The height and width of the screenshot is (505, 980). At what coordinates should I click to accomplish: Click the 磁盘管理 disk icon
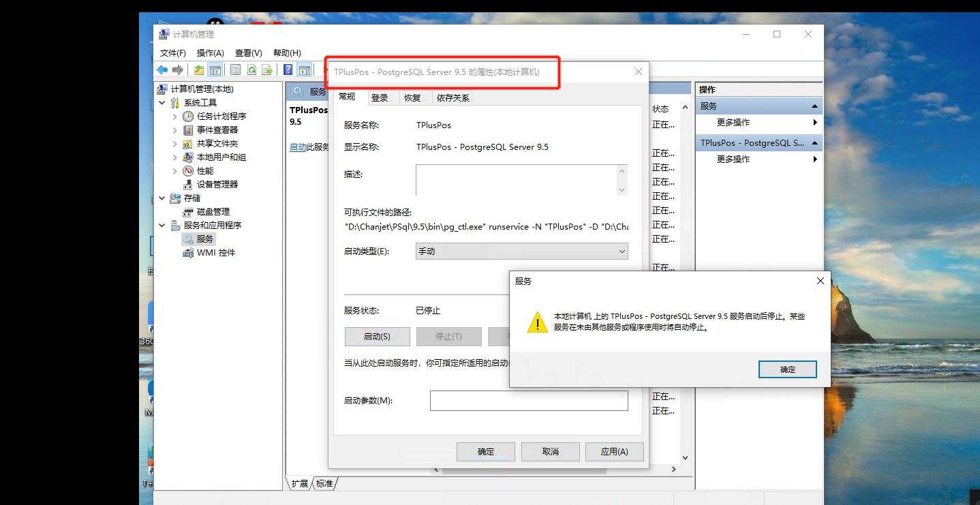[x=188, y=212]
